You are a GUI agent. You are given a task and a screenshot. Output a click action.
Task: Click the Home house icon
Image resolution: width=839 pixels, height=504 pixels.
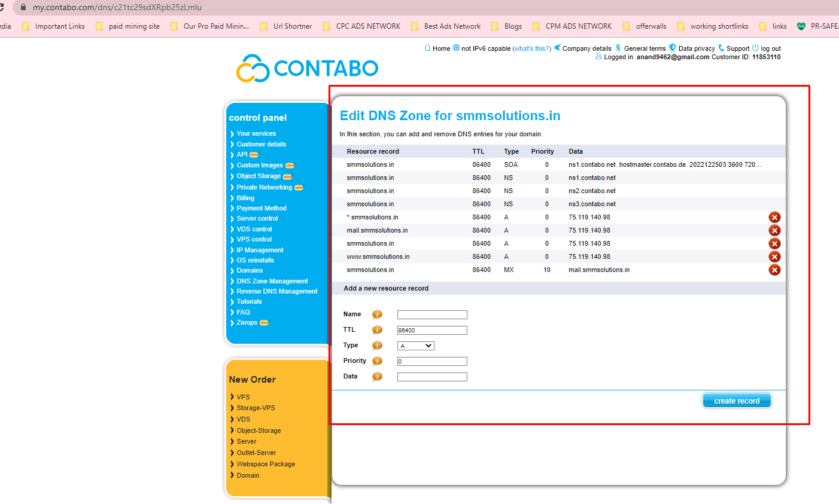[x=427, y=48]
